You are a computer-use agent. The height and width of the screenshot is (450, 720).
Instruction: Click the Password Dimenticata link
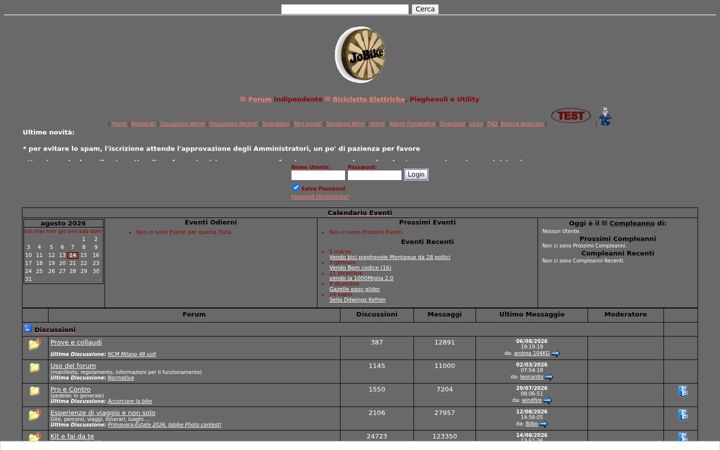point(320,197)
